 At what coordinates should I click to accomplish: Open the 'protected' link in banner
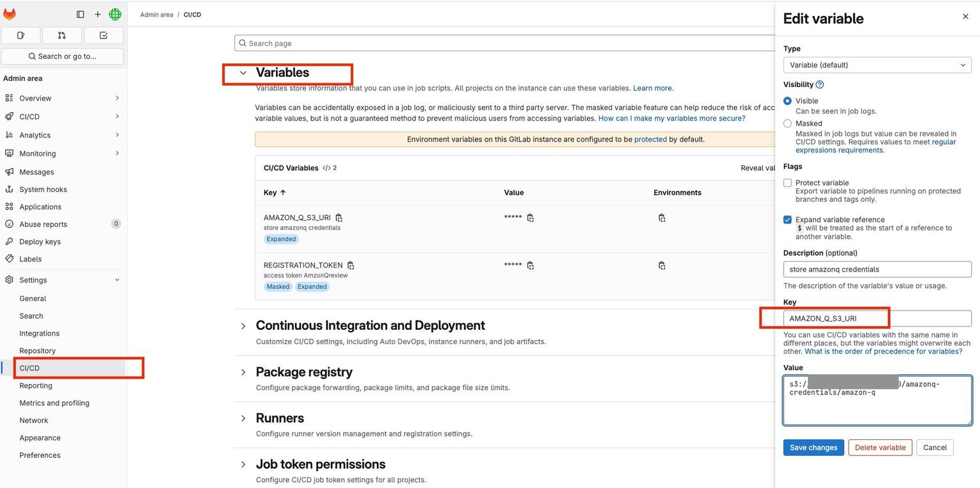click(650, 140)
